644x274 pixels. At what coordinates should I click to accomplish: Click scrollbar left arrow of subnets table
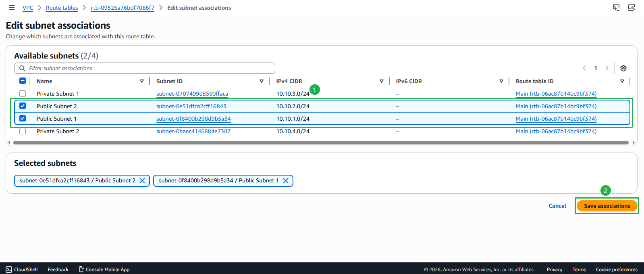(9, 142)
